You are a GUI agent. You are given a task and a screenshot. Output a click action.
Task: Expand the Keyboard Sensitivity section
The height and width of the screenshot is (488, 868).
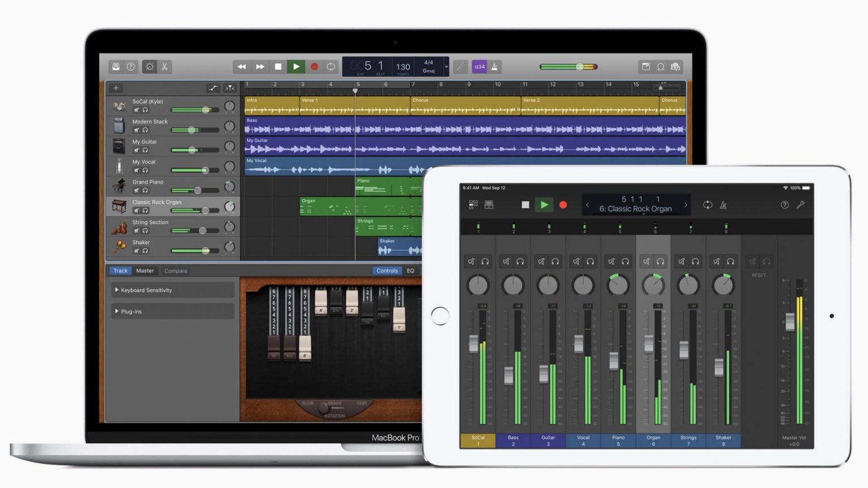click(173, 290)
